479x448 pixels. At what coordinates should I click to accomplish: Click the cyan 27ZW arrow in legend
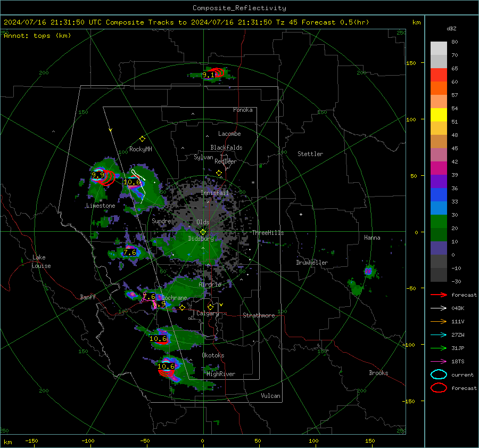[x=439, y=335]
